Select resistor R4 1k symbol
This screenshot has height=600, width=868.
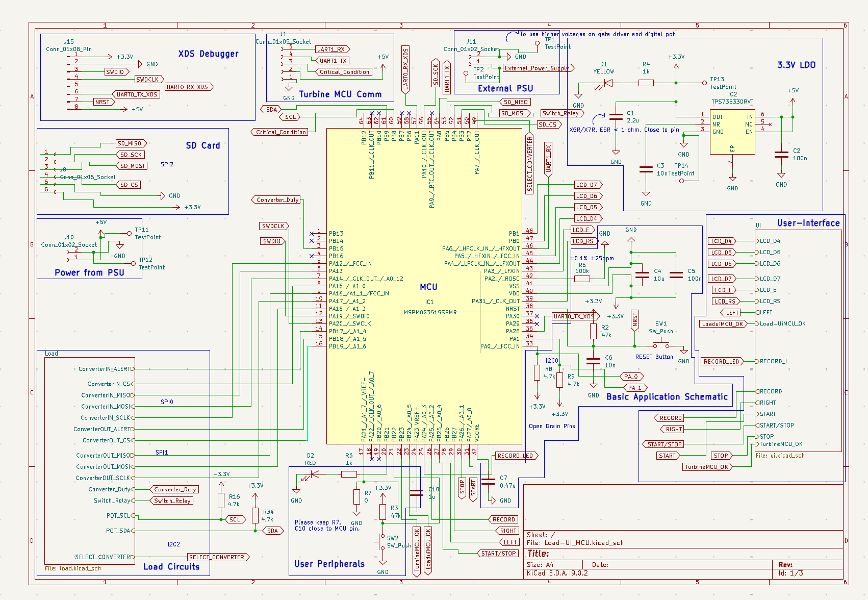[x=646, y=83]
